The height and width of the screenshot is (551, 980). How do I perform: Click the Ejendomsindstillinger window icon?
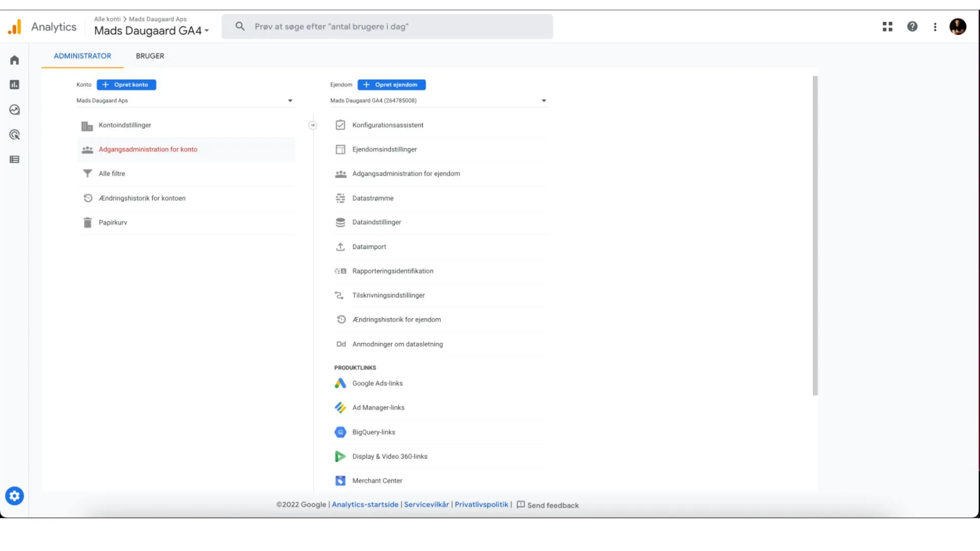coord(340,149)
